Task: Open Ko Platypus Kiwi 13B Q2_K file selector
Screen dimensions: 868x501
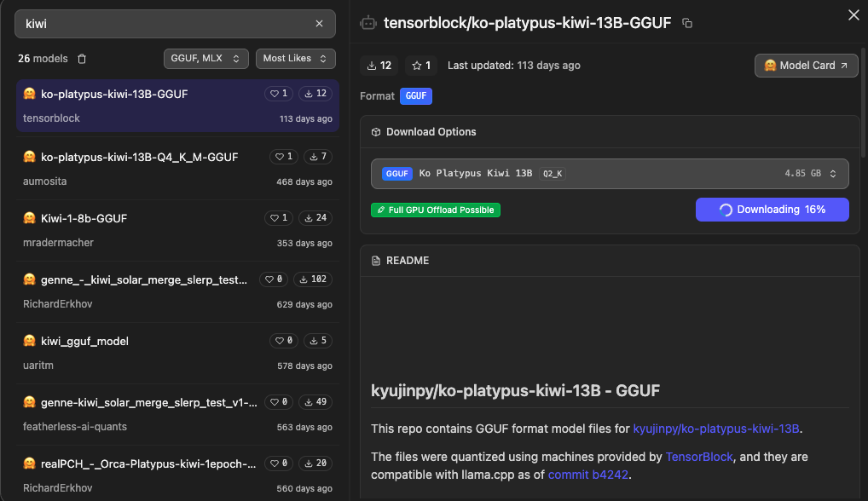Action: pyautogui.click(x=610, y=174)
